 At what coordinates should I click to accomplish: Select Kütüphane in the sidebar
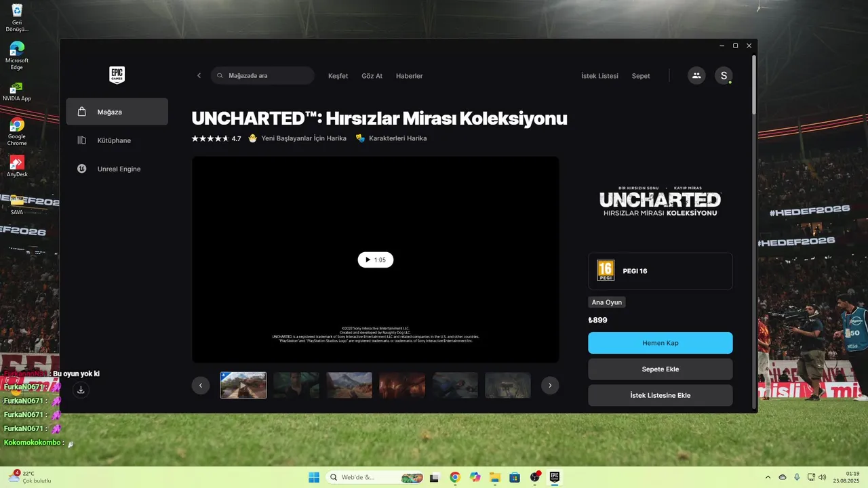coord(117,140)
